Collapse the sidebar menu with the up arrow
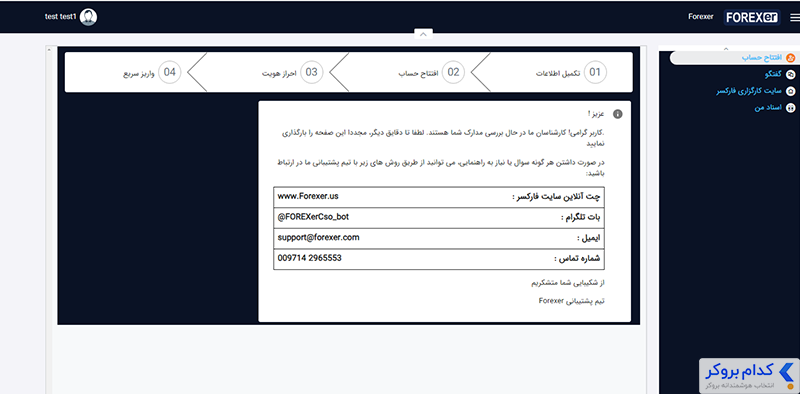 point(726,48)
